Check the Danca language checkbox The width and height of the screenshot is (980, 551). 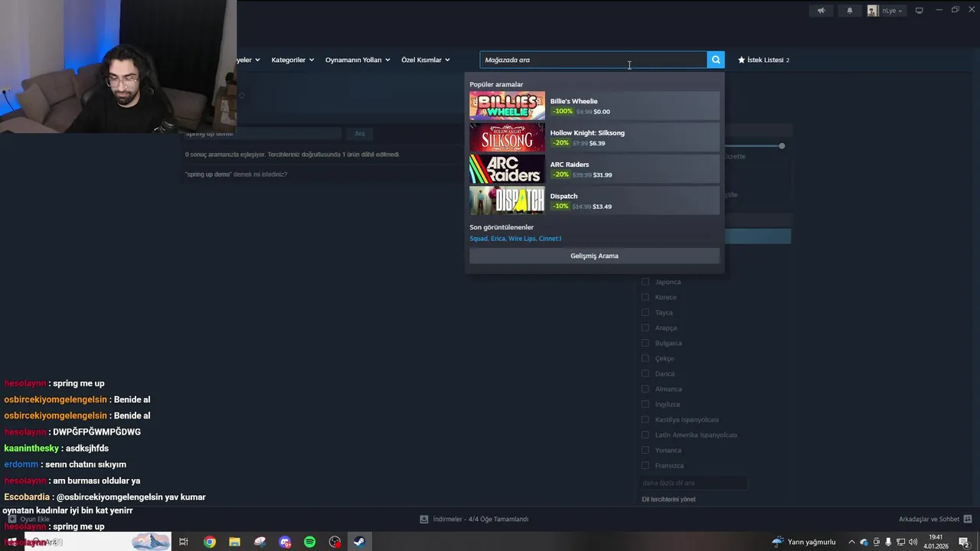(645, 373)
